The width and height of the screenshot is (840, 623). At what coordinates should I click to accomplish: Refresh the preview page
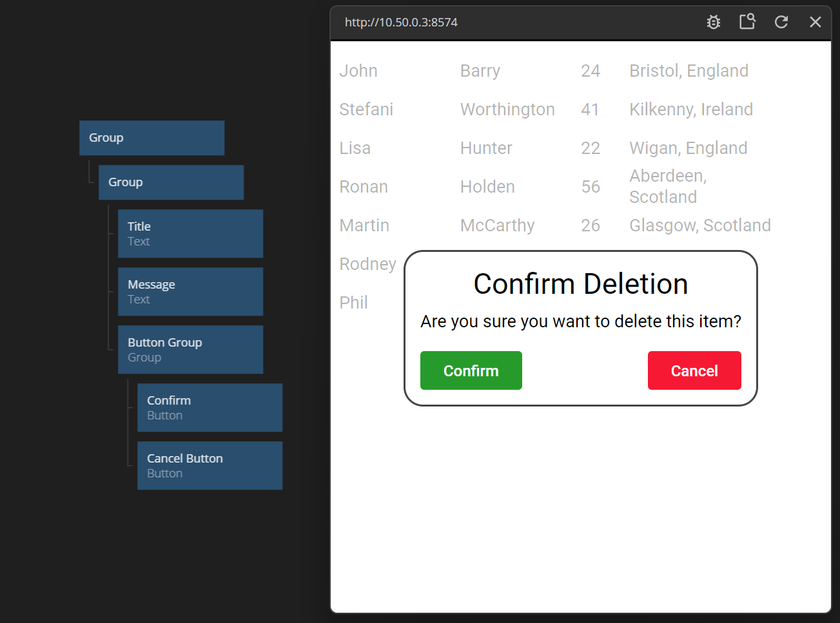pyautogui.click(x=781, y=23)
